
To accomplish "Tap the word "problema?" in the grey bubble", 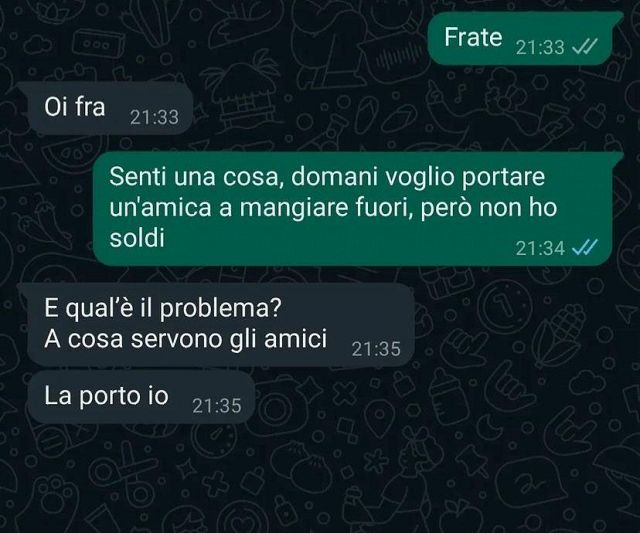I will point(220,309).
